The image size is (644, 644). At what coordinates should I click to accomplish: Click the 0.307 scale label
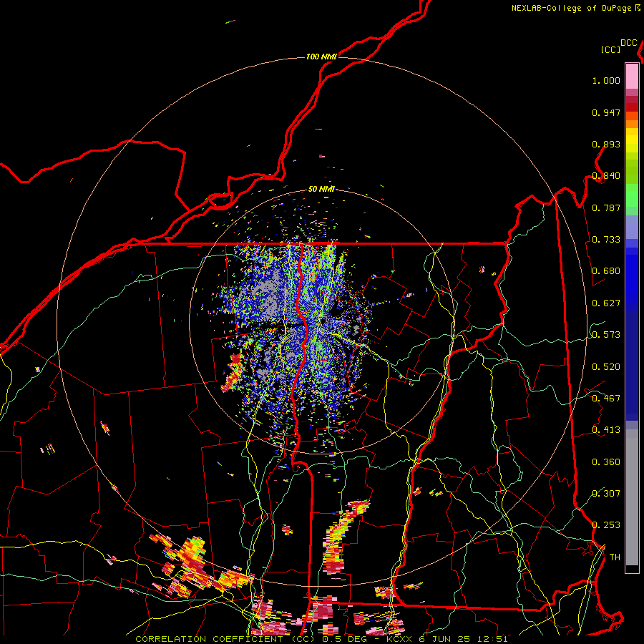tap(606, 494)
